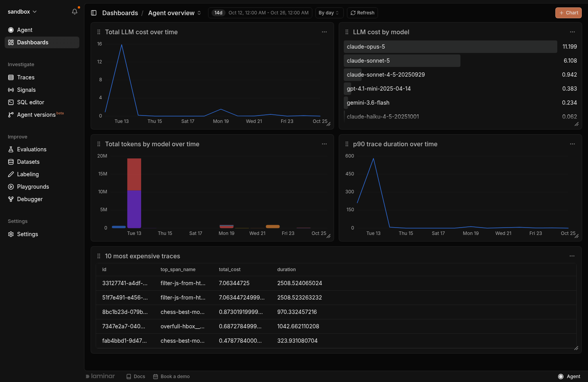Open SQL editor
588x382 pixels.
42,102
